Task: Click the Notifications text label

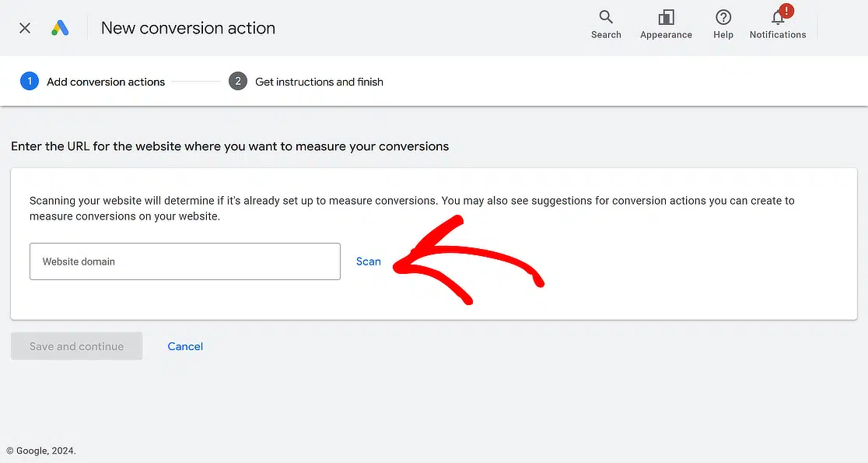Action: pyautogui.click(x=778, y=34)
